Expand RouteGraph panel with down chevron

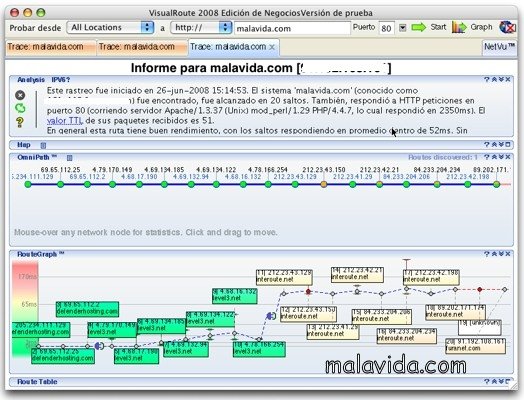(501, 254)
